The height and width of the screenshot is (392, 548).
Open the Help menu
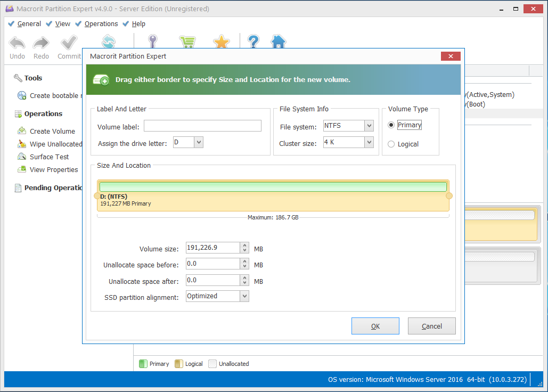point(138,24)
